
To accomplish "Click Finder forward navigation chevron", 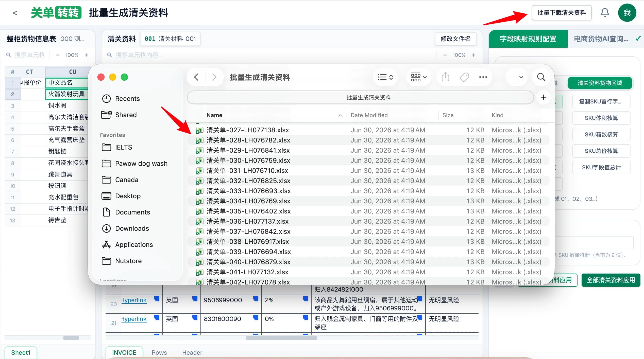I will point(214,77).
